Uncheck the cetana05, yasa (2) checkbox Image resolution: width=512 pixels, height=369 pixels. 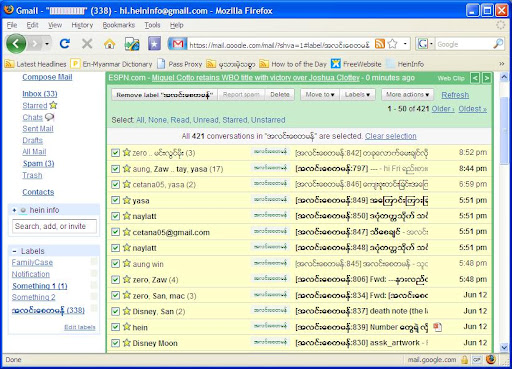[x=115, y=184]
